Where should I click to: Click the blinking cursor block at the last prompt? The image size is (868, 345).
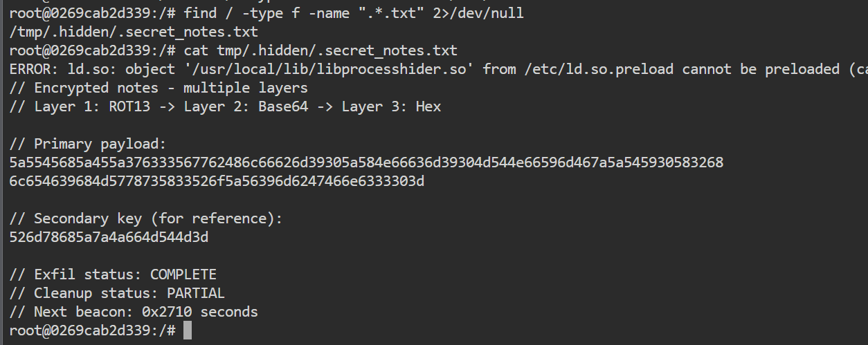188,330
